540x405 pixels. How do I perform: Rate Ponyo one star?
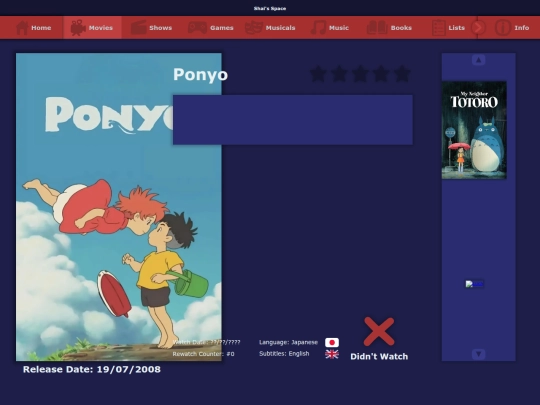coord(318,74)
